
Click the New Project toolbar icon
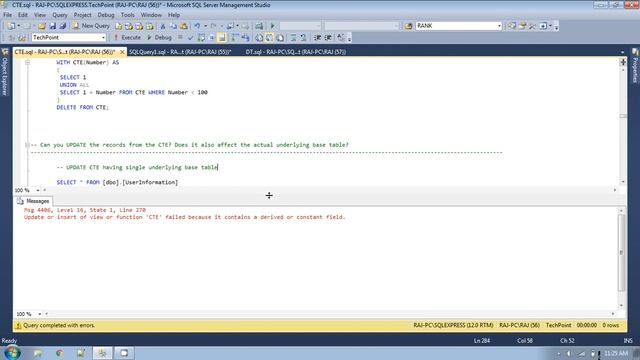11,26
